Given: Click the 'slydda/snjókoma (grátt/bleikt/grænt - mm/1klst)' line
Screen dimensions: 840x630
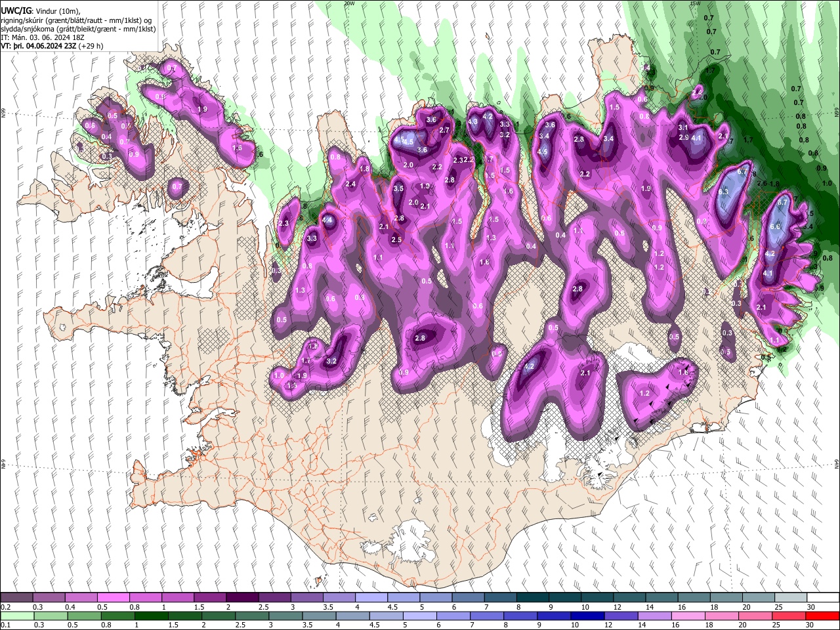Looking at the screenshot, I should tap(78, 29).
